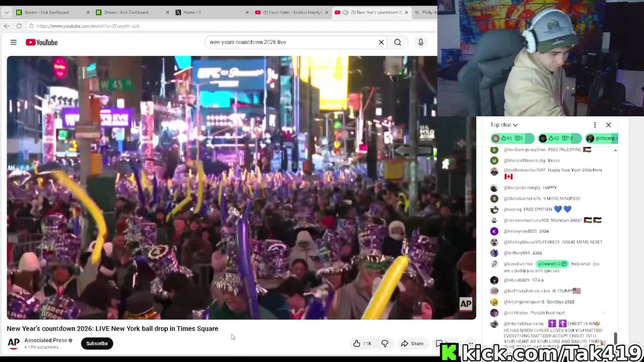
Task: Select the 'Goodbye 2025' chat message
Action: click(560, 302)
